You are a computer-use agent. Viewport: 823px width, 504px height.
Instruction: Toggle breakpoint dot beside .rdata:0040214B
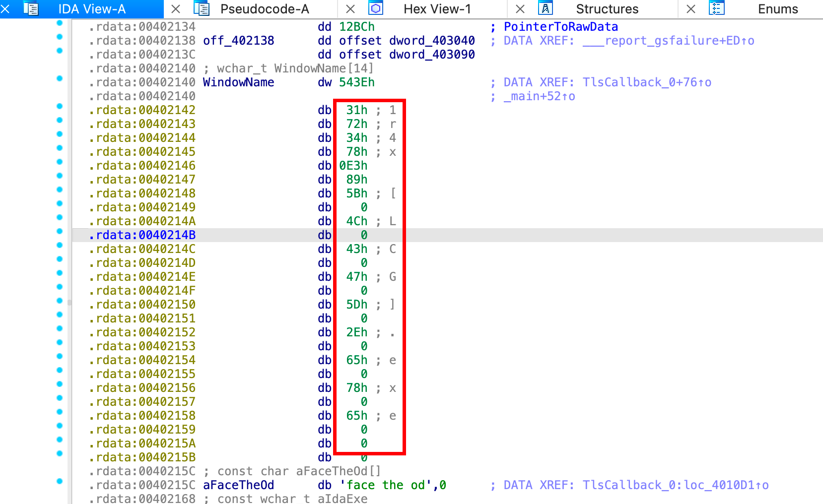click(60, 231)
